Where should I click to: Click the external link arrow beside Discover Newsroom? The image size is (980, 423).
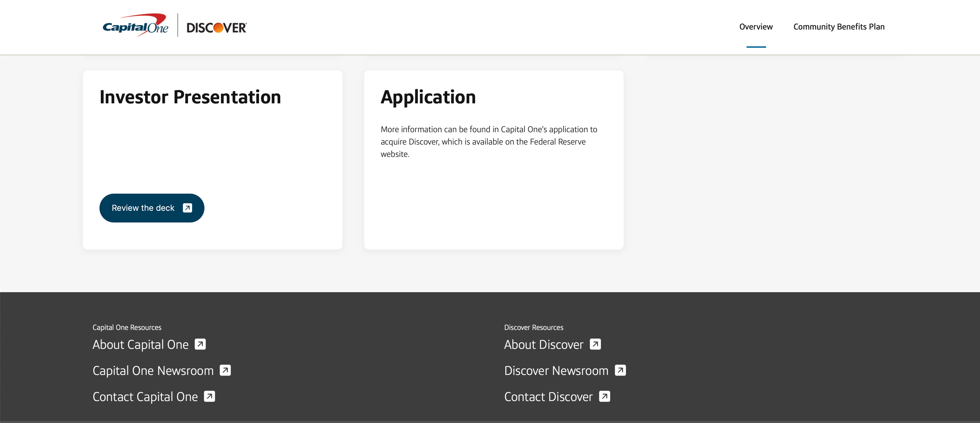point(620,370)
